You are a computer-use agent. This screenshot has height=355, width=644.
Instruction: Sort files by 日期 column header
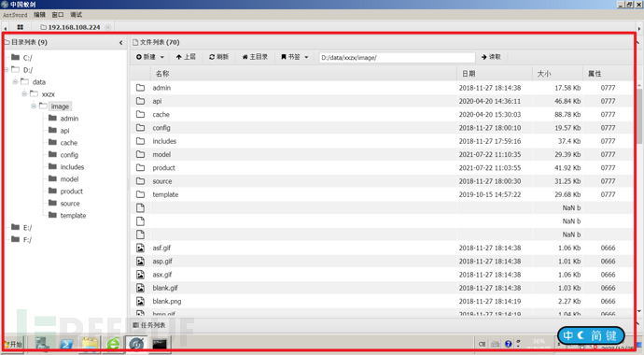point(469,74)
